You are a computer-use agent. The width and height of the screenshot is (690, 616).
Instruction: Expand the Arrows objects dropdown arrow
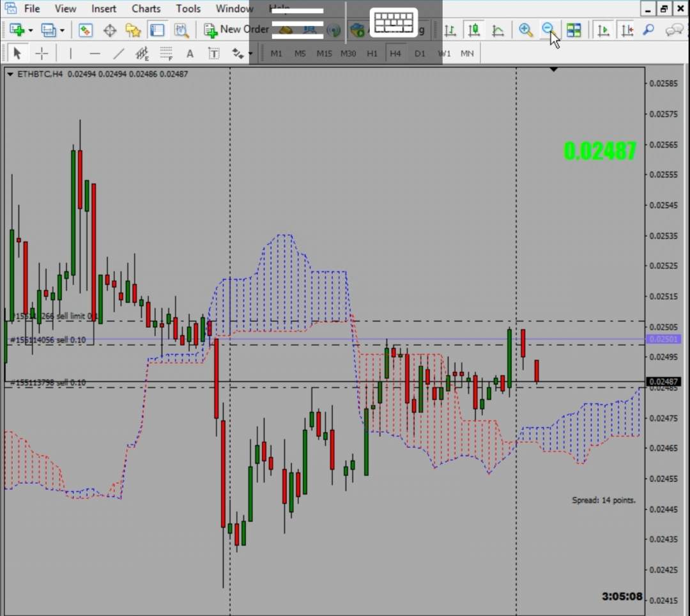tap(250, 54)
